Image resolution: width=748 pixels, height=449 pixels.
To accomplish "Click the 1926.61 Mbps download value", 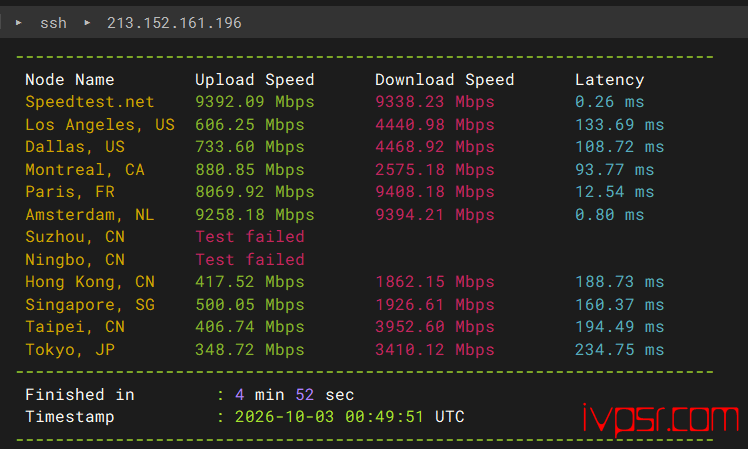I will (x=435, y=305).
